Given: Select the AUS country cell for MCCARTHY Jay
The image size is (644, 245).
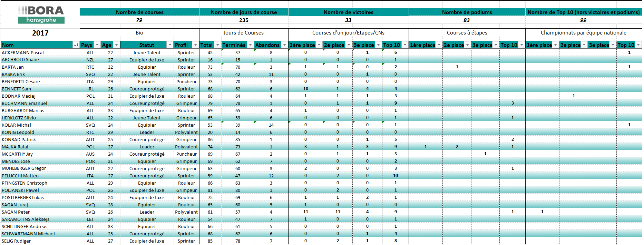Looking at the screenshot, I should 90,154.
